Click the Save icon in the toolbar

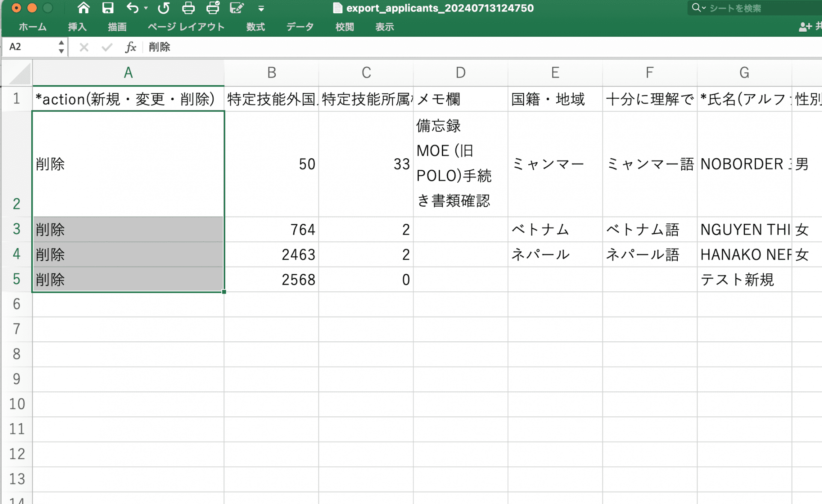point(107,8)
